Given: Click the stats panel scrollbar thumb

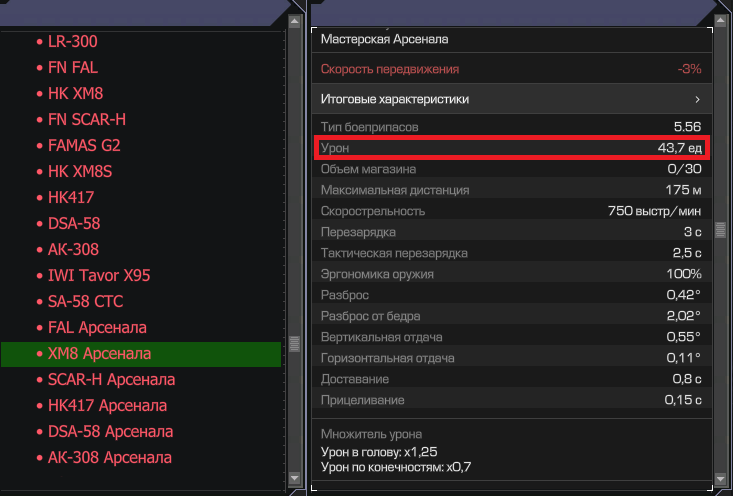Looking at the screenshot, I should point(720,230).
